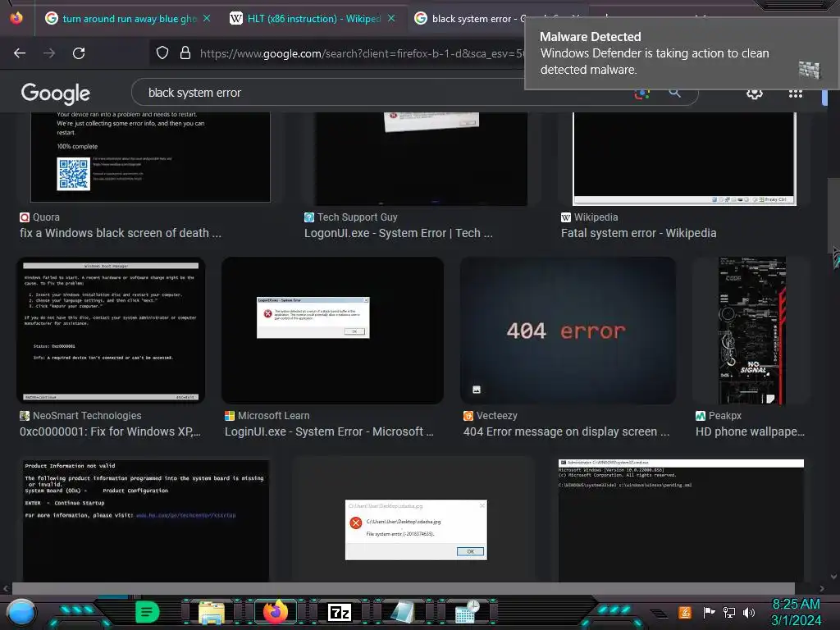Viewport: 840px width, 630px height.
Task: Click the NeoSmart Technologies source label
Action: pos(81,416)
